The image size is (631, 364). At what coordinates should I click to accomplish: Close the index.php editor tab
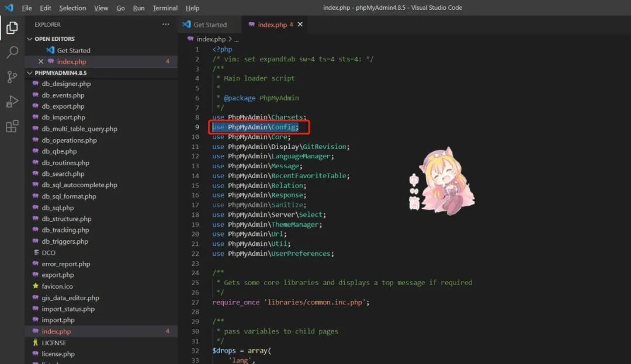300,25
